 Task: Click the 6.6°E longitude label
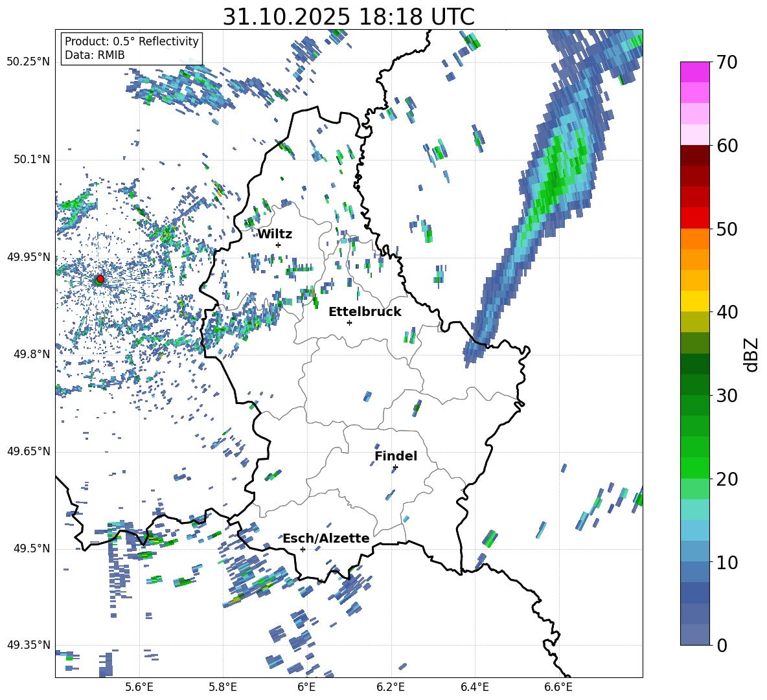pyautogui.click(x=558, y=687)
